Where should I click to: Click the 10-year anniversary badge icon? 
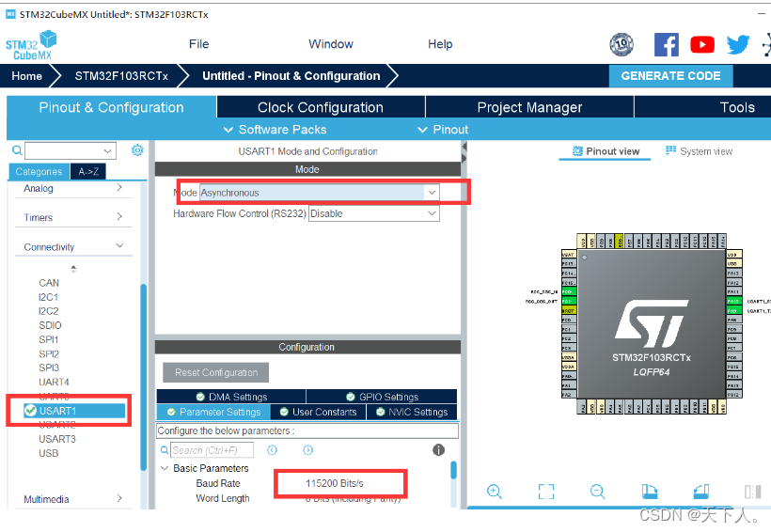pyautogui.click(x=622, y=45)
